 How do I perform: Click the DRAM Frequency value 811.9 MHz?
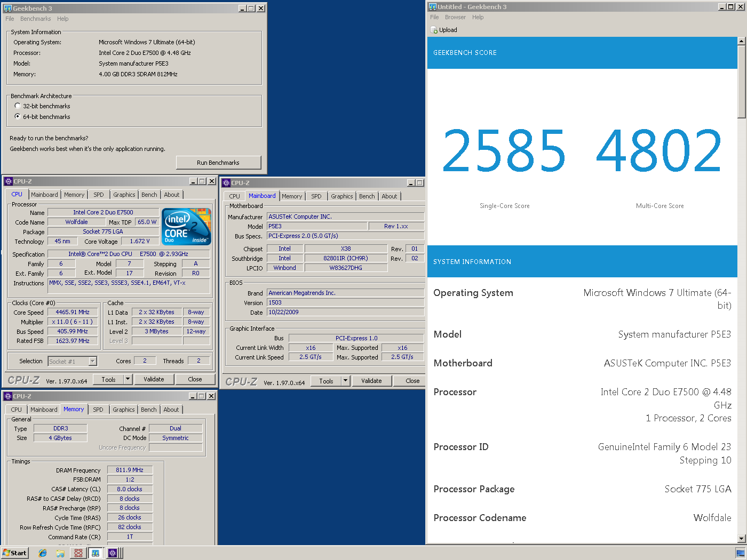coord(130,470)
